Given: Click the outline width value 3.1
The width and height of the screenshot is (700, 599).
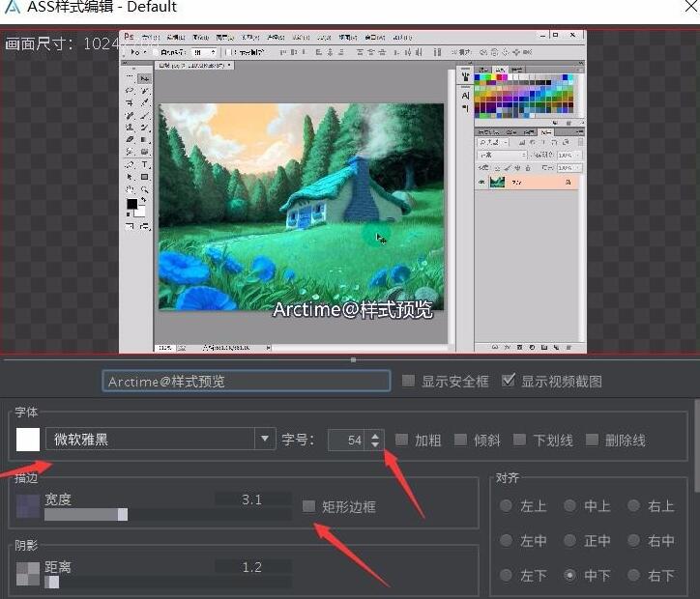Looking at the screenshot, I should click(252, 499).
